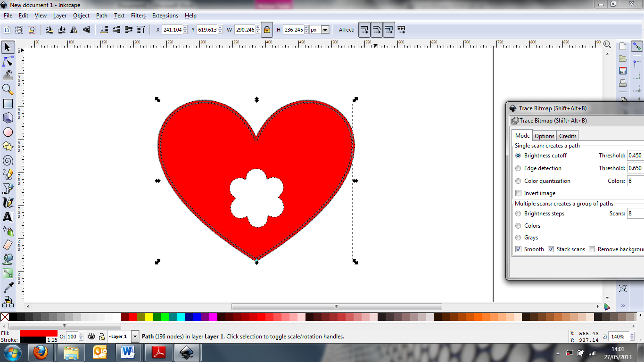Select Edge detection radio option
The width and height of the screenshot is (644, 362).
pyautogui.click(x=519, y=168)
